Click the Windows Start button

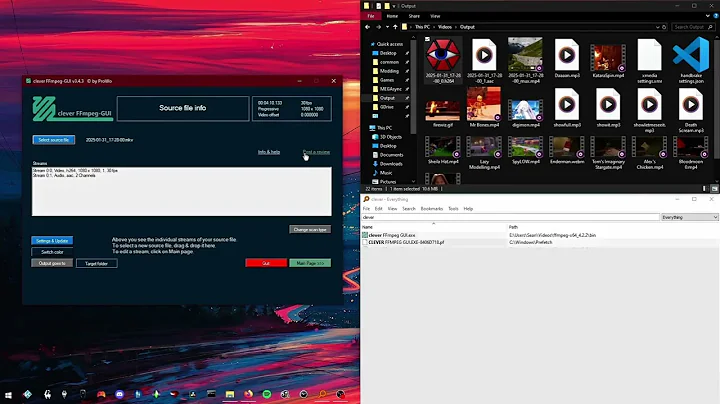pyautogui.click(x=8, y=394)
